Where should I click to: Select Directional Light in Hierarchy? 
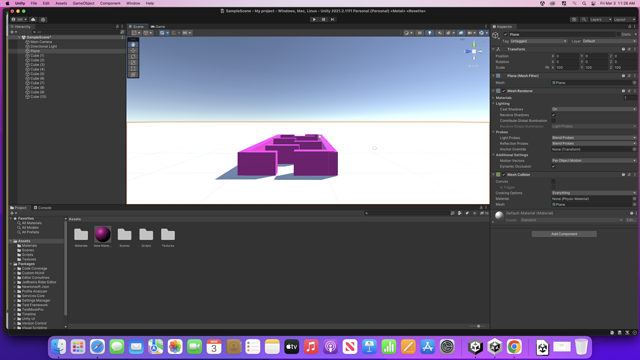[x=43, y=47]
